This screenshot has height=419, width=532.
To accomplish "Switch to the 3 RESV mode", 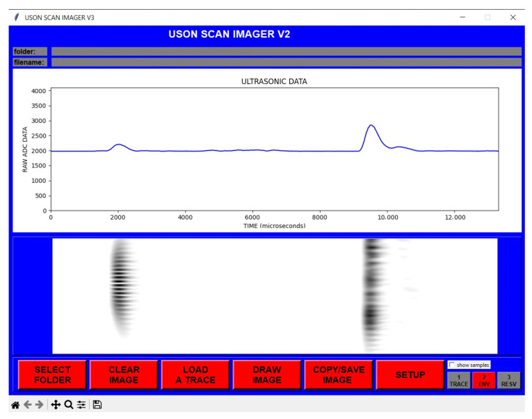I will tap(508, 380).
